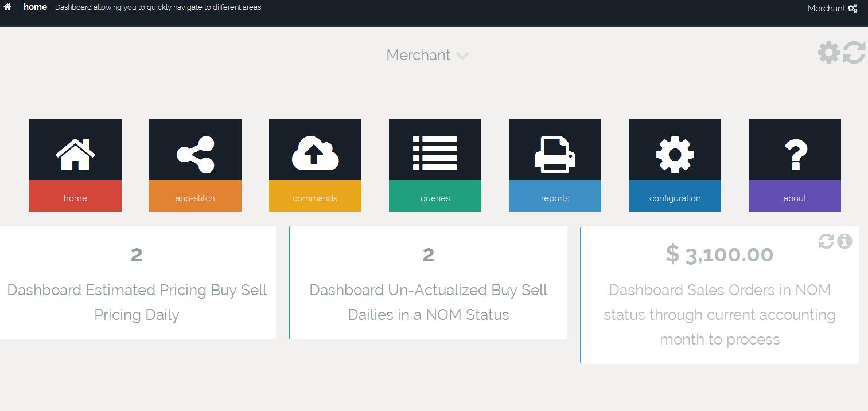Viewport: 868px width, 411px height.
Task: Open Dashboard Estimated Pricing Buy Sell card
Action: [137, 302]
